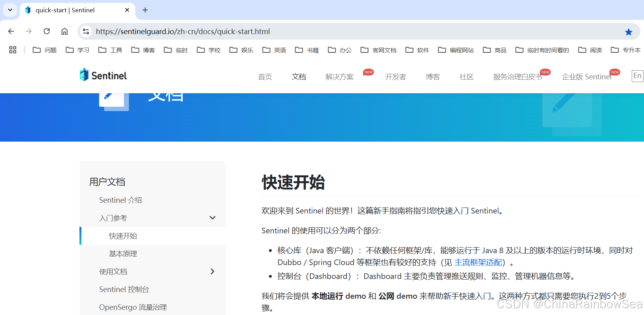Open the apps grid icon in bookmarks bar

pos(13,50)
